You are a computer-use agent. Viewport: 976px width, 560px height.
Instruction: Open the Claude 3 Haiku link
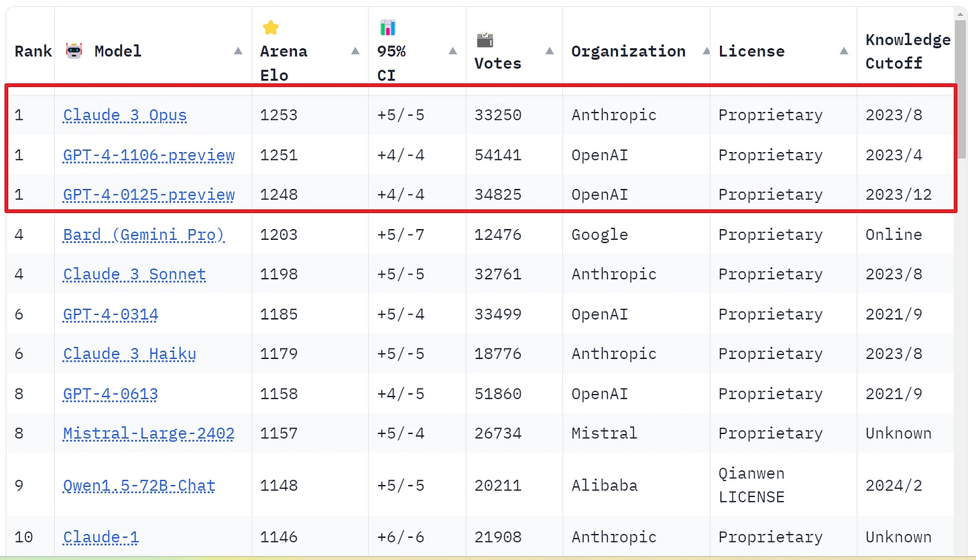tap(129, 354)
